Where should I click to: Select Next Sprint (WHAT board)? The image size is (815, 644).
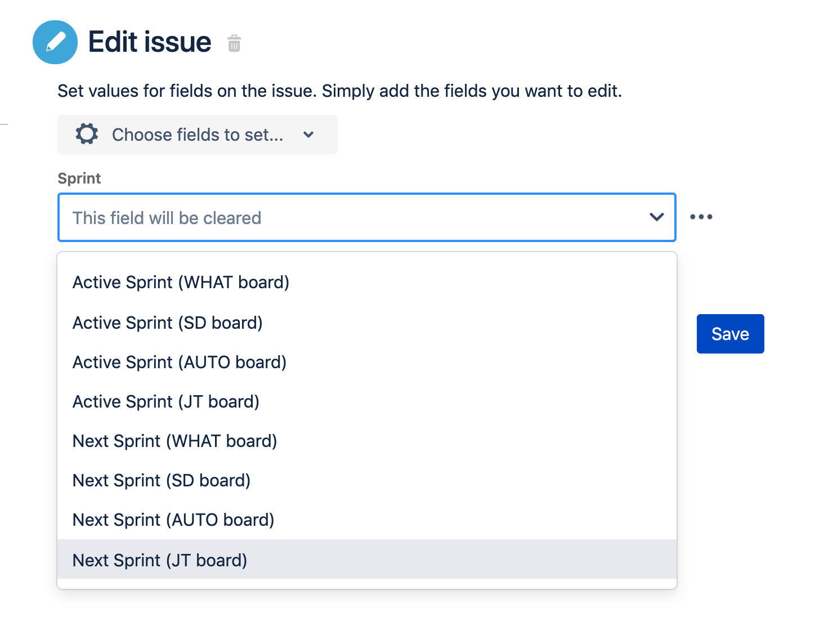(367, 441)
